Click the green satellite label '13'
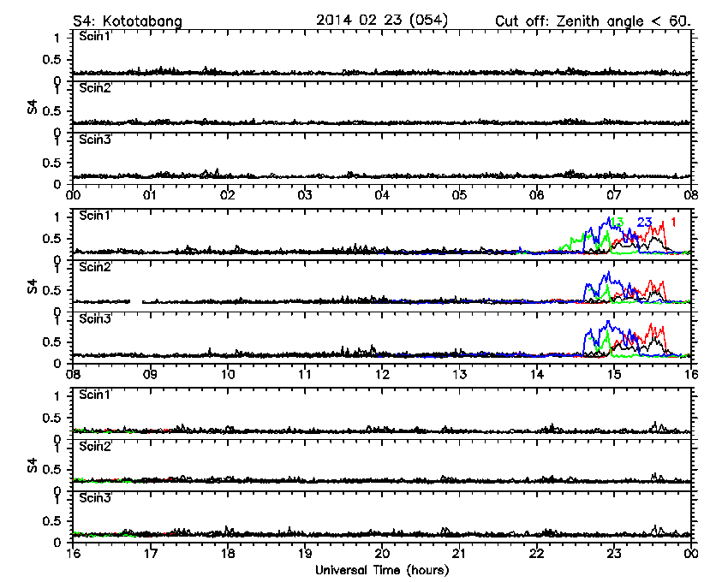This screenshot has width=728, height=582. coord(616,223)
